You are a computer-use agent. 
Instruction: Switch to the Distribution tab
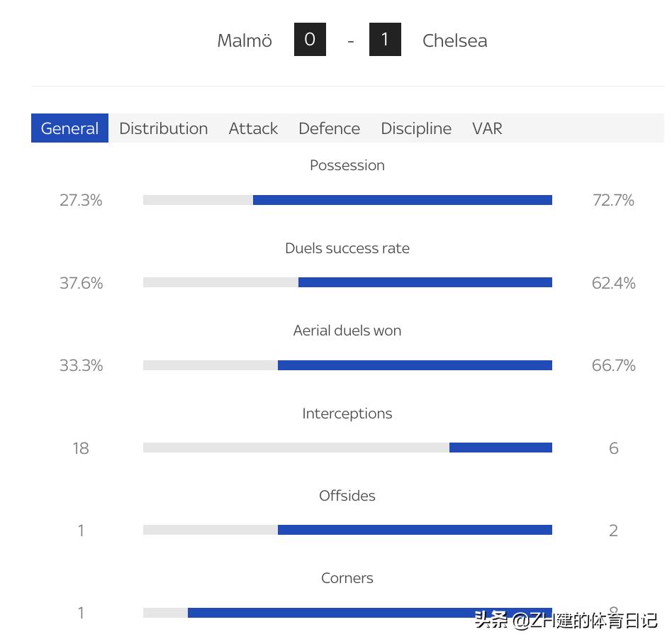click(163, 128)
